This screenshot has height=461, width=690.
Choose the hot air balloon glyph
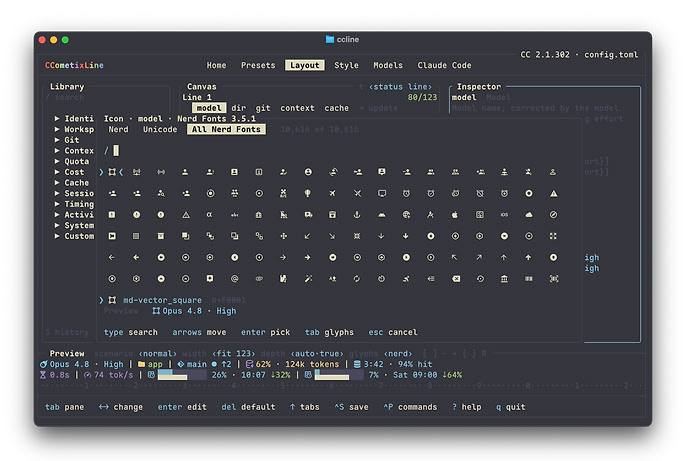(308, 193)
